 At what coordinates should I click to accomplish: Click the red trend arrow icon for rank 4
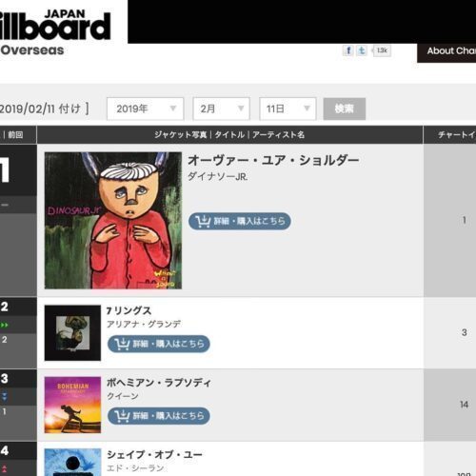(5, 469)
